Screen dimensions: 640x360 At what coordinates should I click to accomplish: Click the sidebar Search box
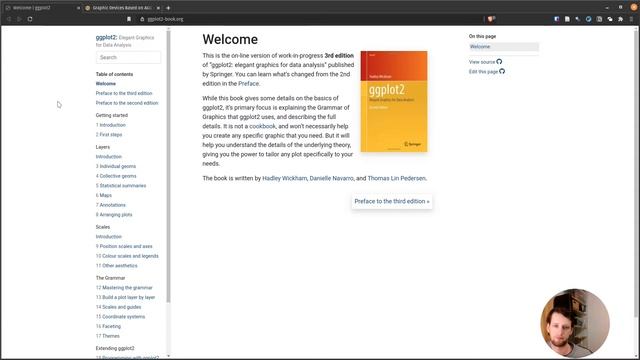pos(128,58)
